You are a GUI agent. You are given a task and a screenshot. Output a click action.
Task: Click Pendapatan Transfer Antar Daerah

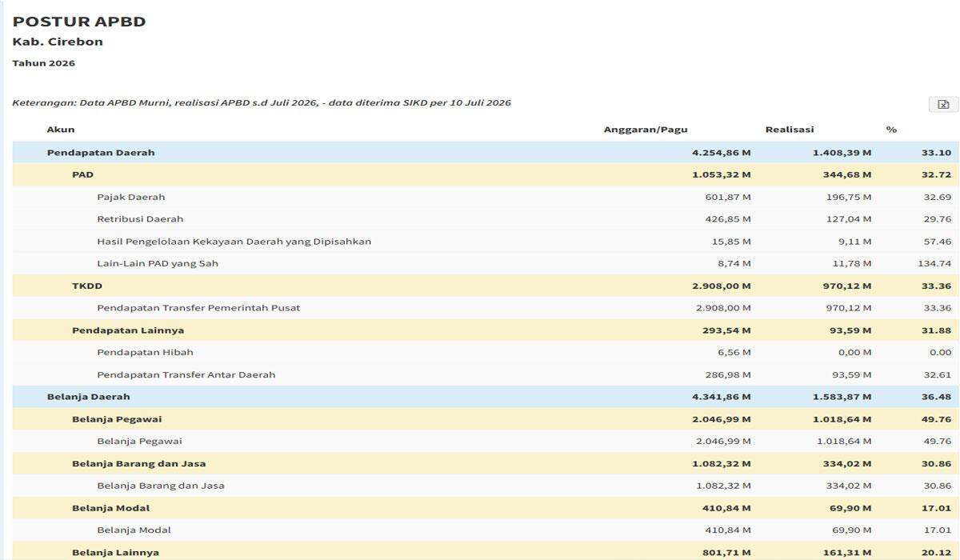pyautogui.click(x=186, y=374)
